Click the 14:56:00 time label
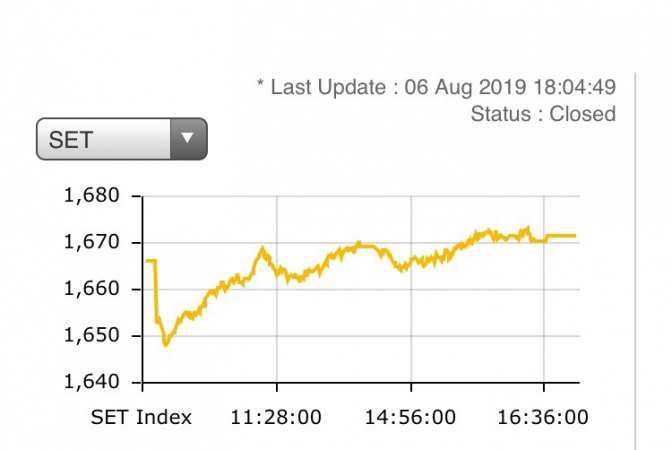The image size is (672, 450). (411, 416)
